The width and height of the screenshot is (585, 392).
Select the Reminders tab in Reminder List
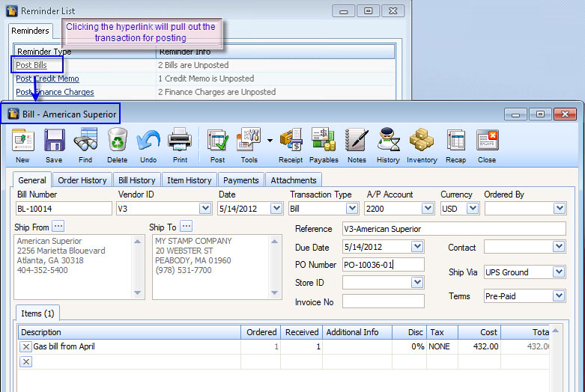(30, 31)
